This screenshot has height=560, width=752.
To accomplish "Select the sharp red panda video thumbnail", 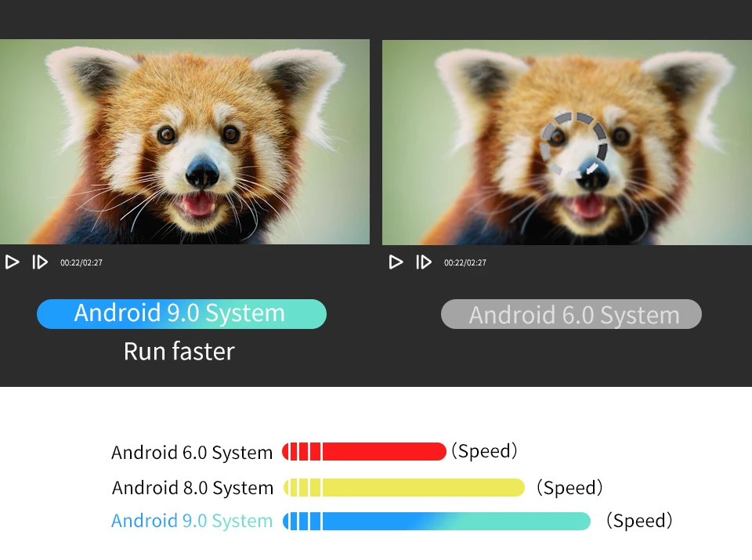I will point(185,142).
